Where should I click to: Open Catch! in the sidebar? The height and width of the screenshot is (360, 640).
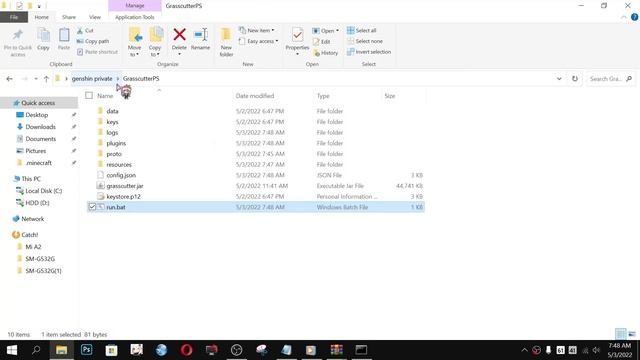pos(29,235)
